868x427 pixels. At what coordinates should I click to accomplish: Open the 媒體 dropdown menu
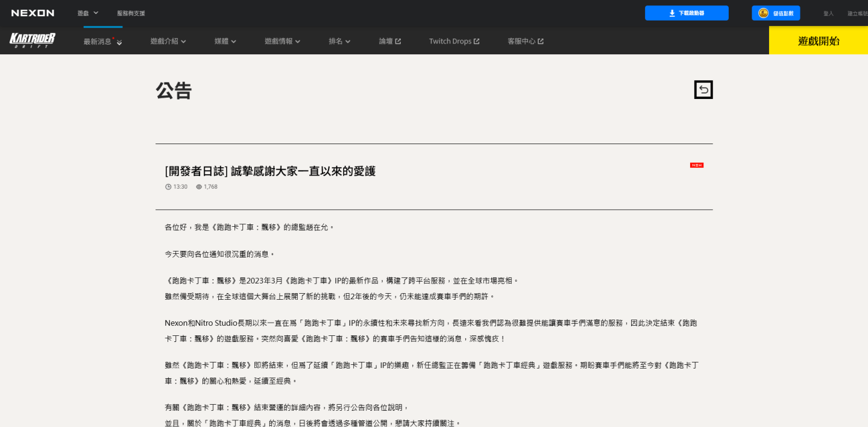(225, 41)
